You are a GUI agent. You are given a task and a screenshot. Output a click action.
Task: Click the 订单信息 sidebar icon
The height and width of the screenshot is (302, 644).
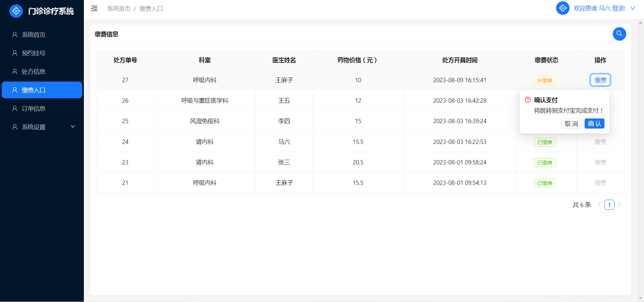point(15,108)
